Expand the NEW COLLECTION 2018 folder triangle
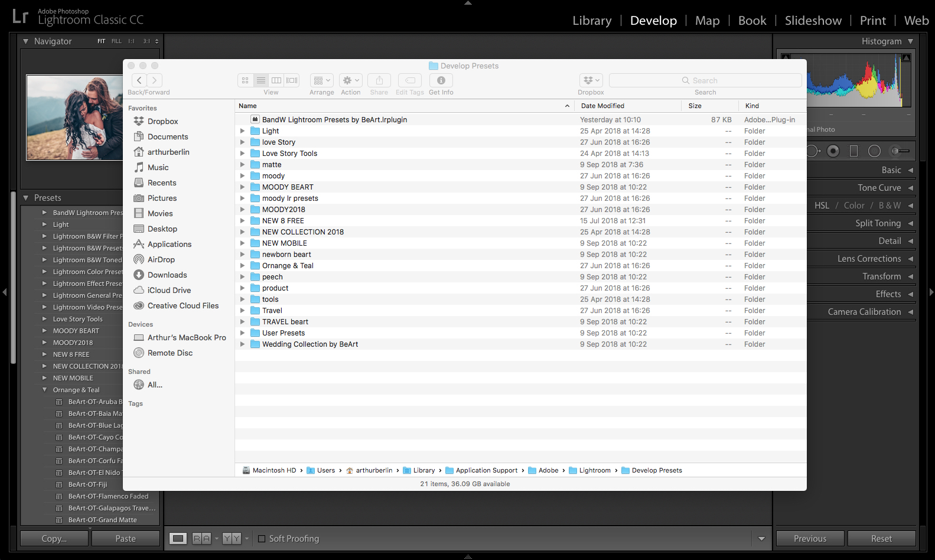 [x=242, y=232]
